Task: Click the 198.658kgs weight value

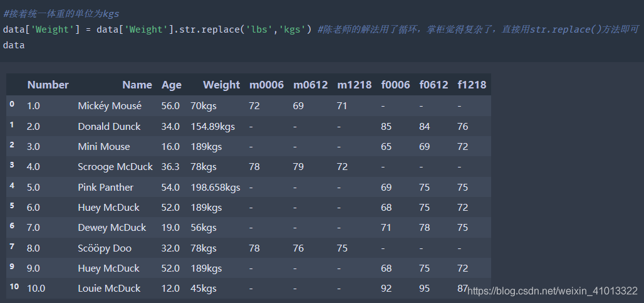Action: pos(216,188)
